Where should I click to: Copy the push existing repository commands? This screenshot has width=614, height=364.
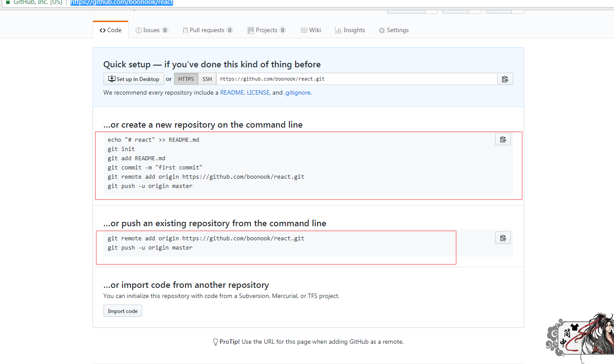click(x=503, y=238)
